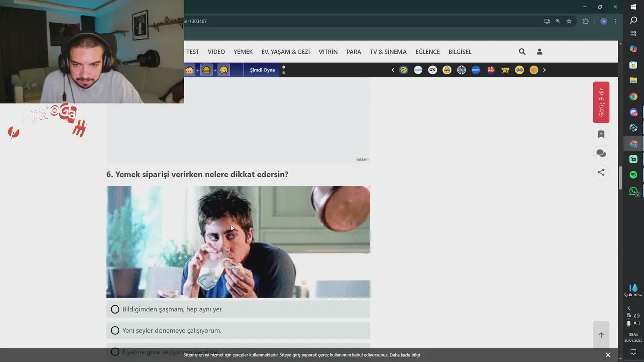The height and width of the screenshot is (362, 644).
Task: Open Copilot from the taskbar
Action: (633, 49)
